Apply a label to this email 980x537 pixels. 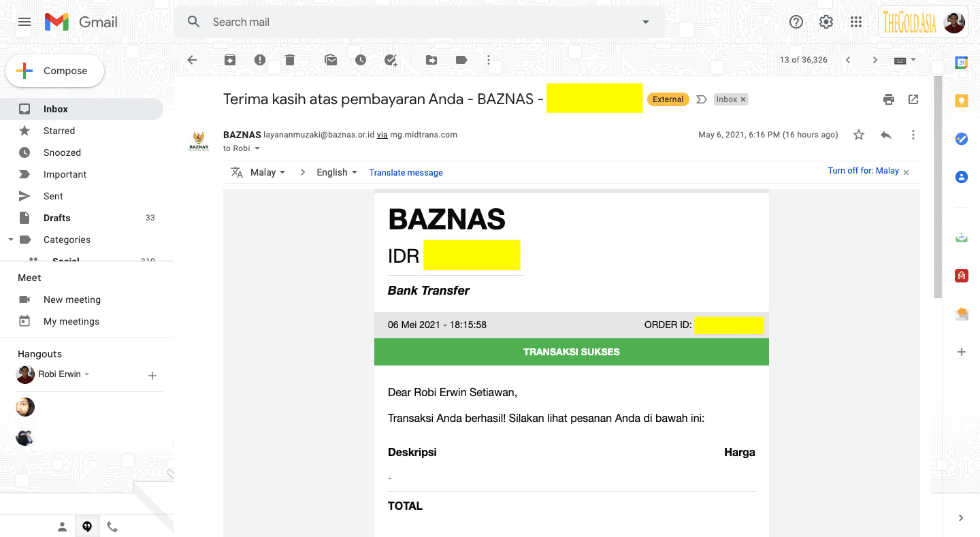point(461,60)
